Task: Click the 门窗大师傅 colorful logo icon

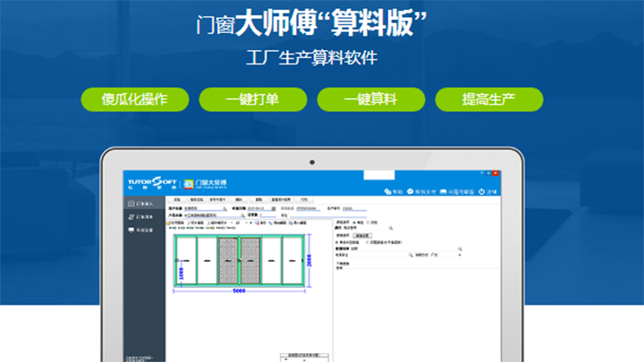Action: [x=189, y=184]
